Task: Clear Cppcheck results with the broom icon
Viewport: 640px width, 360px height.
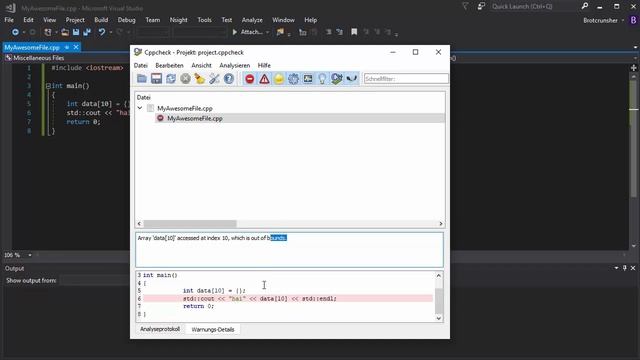Action: point(200,79)
